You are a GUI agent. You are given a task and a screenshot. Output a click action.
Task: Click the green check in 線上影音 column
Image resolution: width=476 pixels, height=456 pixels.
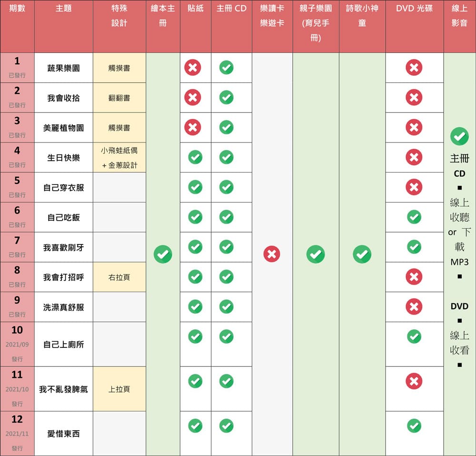point(459,136)
